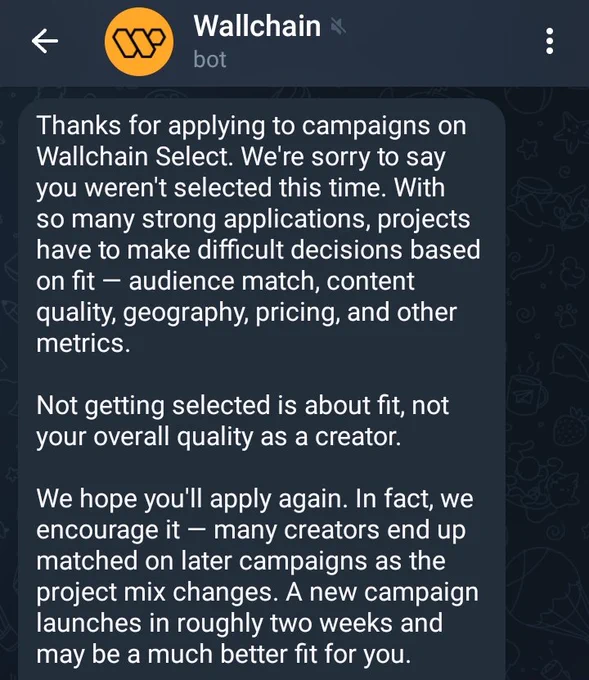Viewport: 589px width, 680px height.
Task: Tap the line 'quality, geography, pricing, and other'
Action: [246, 313]
